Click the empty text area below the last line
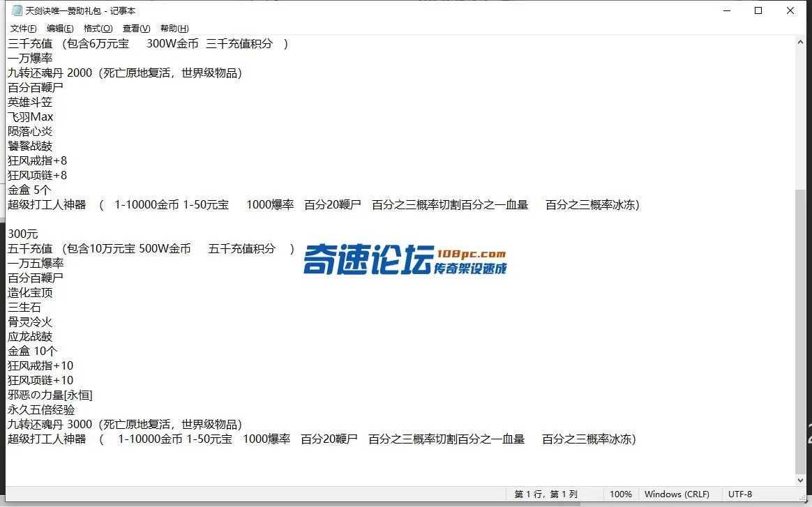 (399, 466)
